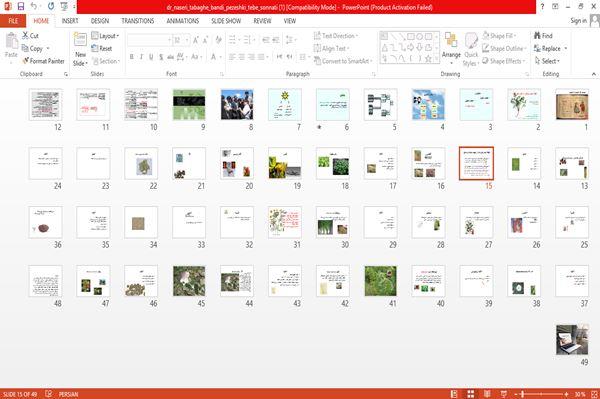600x399 pixels.
Task: Switch to Reading View icon in status bar
Action: pos(487,394)
